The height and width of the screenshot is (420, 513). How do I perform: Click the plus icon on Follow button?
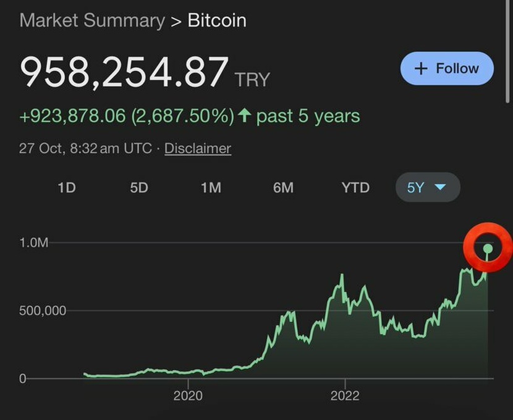[x=421, y=69]
